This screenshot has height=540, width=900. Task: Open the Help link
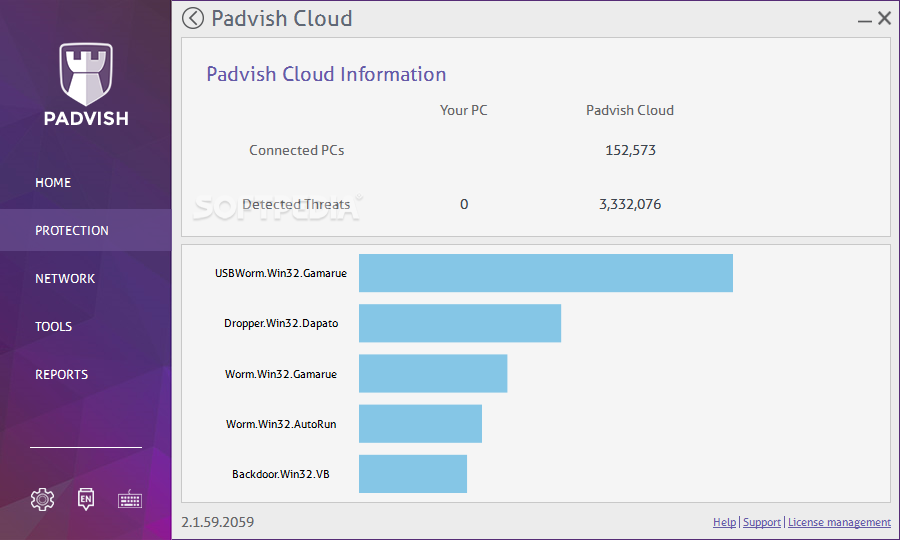[724, 522]
